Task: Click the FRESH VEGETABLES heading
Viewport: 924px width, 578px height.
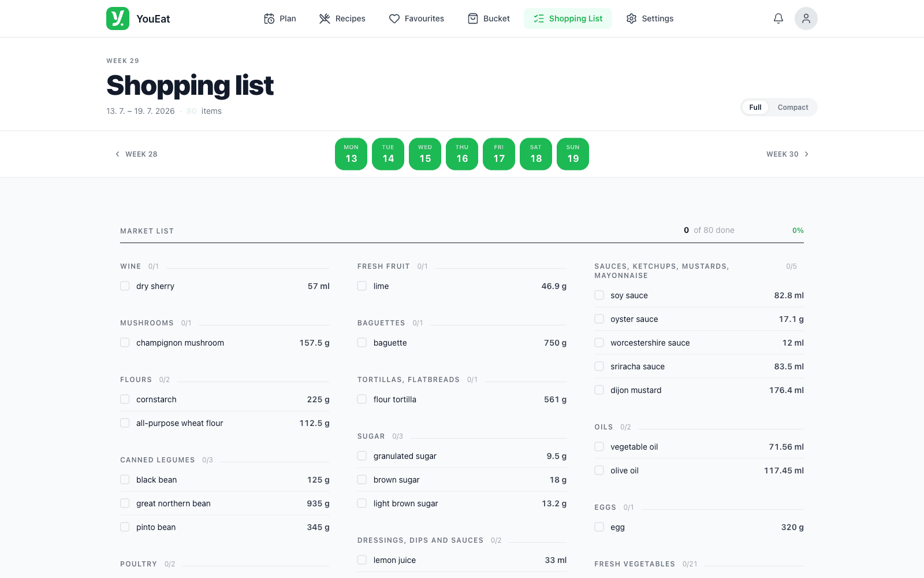Action: coord(635,564)
